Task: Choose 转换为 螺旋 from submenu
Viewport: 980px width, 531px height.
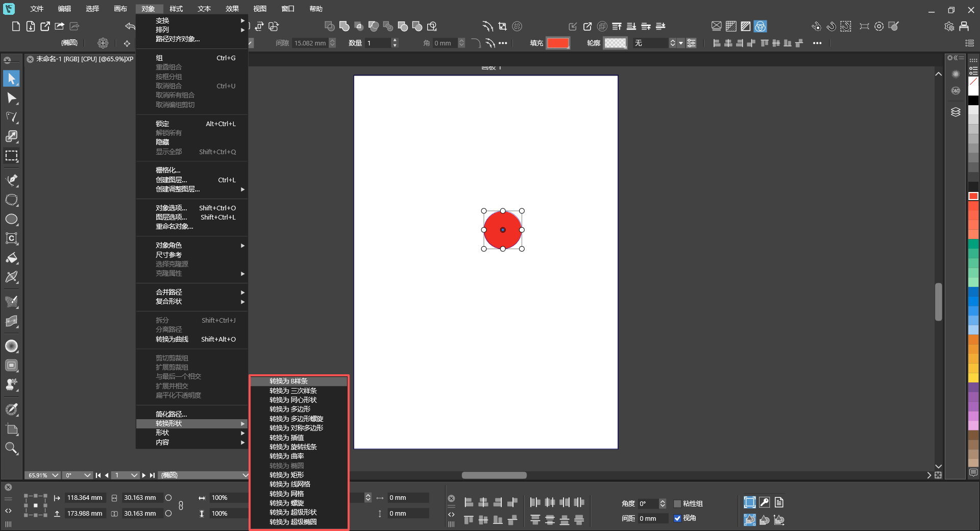Action: 299,503
